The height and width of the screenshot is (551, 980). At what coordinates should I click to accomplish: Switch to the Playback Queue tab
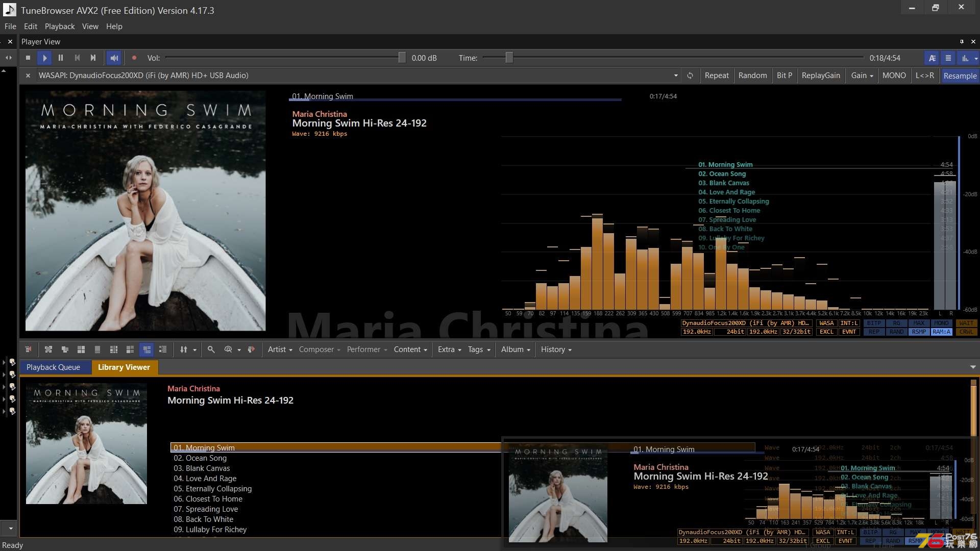(x=54, y=367)
